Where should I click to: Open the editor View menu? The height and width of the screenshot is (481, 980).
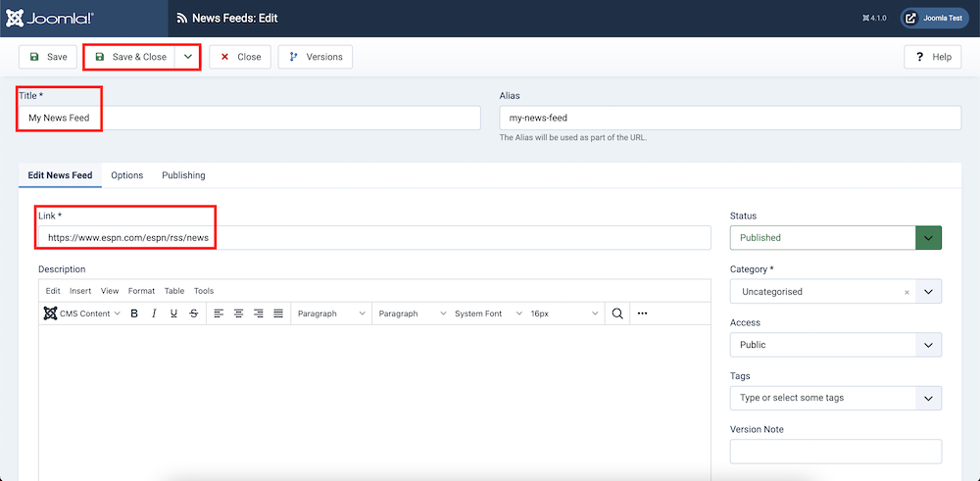click(110, 291)
